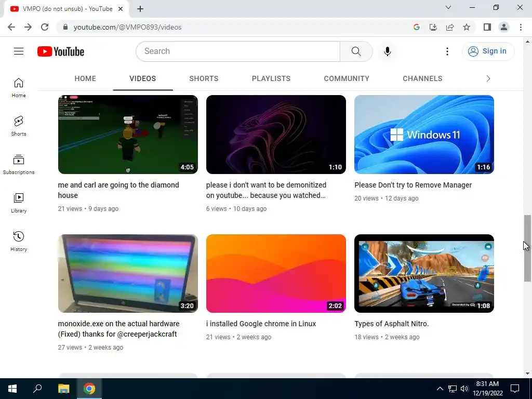Close the VMPO YouTube tab
This screenshot has width=532, height=399.
click(x=121, y=9)
